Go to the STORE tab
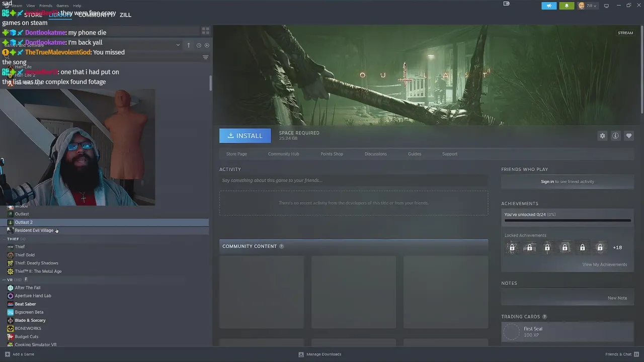Screen dimensions: 644x362 (x=33, y=15)
